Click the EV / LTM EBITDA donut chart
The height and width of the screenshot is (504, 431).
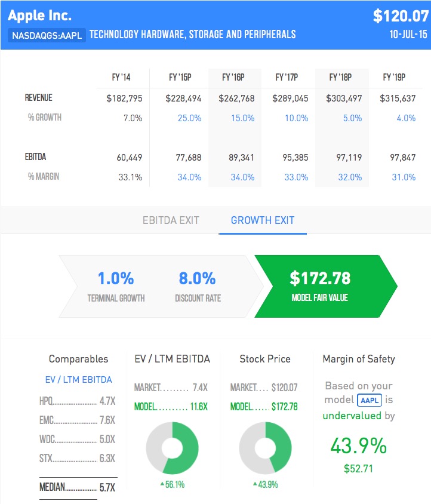click(172, 448)
